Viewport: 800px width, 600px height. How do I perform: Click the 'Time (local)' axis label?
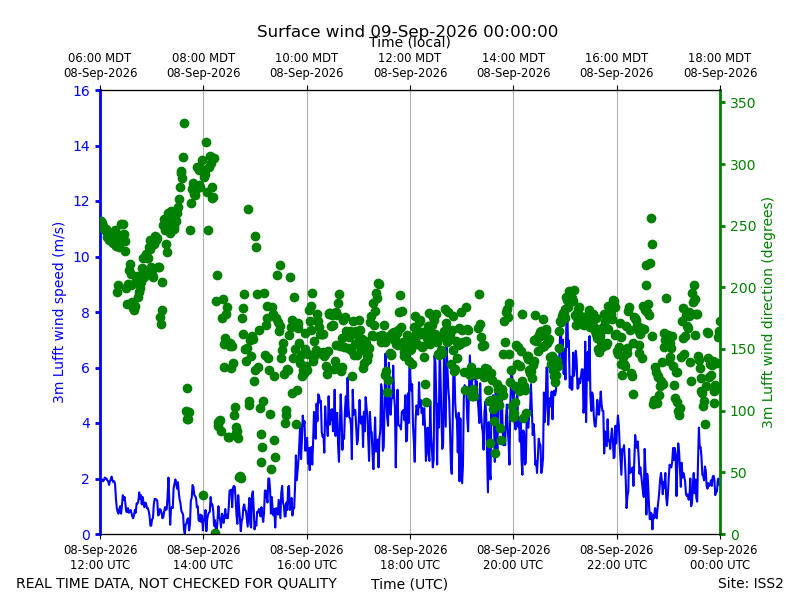410,42
